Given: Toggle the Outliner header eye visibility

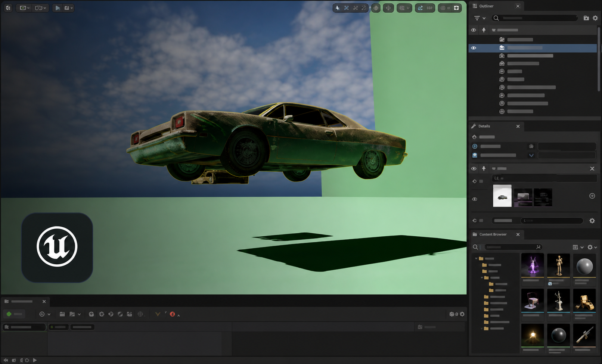Looking at the screenshot, I should [x=474, y=30].
